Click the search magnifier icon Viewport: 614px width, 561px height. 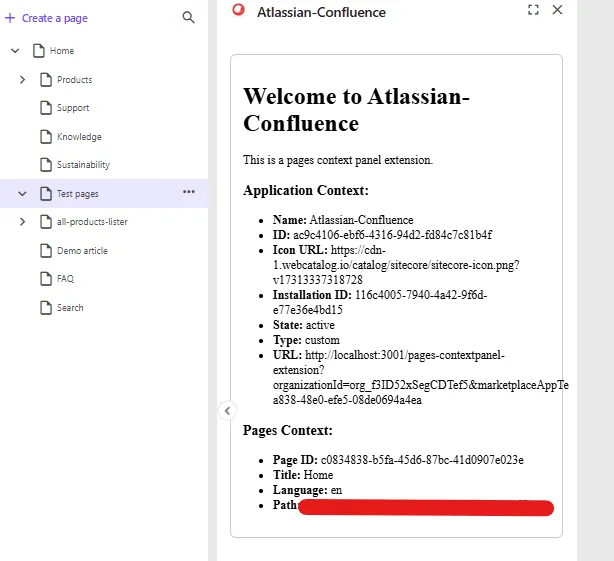click(x=189, y=17)
